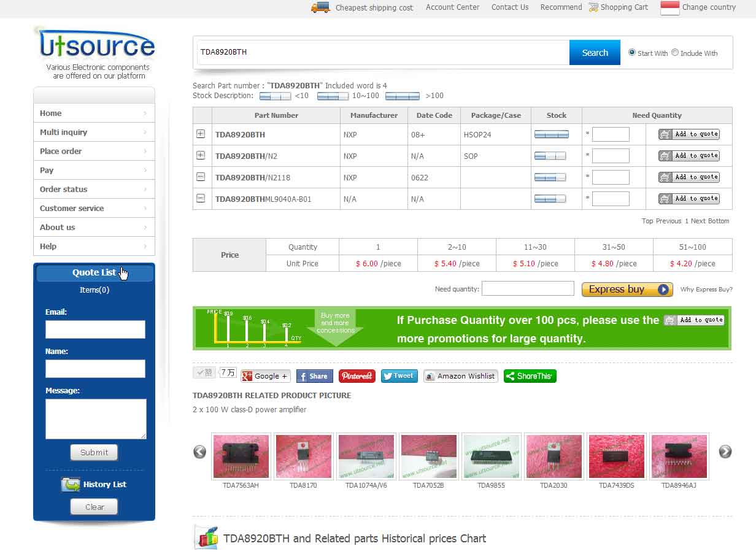Open the TDA7052B product picture
The height and width of the screenshot is (554, 756).
(429, 456)
